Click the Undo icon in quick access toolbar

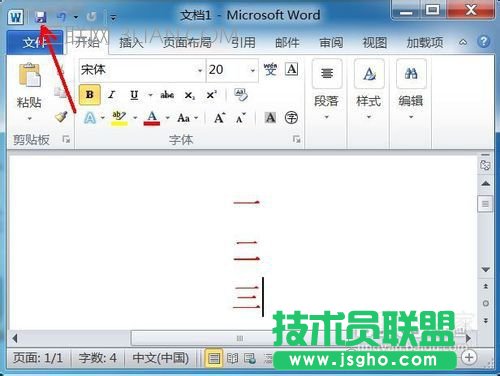tap(62, 17)
